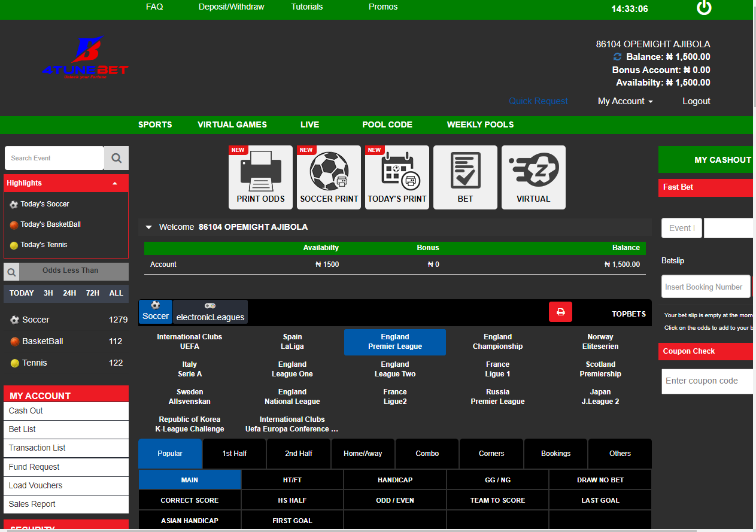Open the My Account dropdown
This screenshot has height=532, width=756.
click(625, 101)
